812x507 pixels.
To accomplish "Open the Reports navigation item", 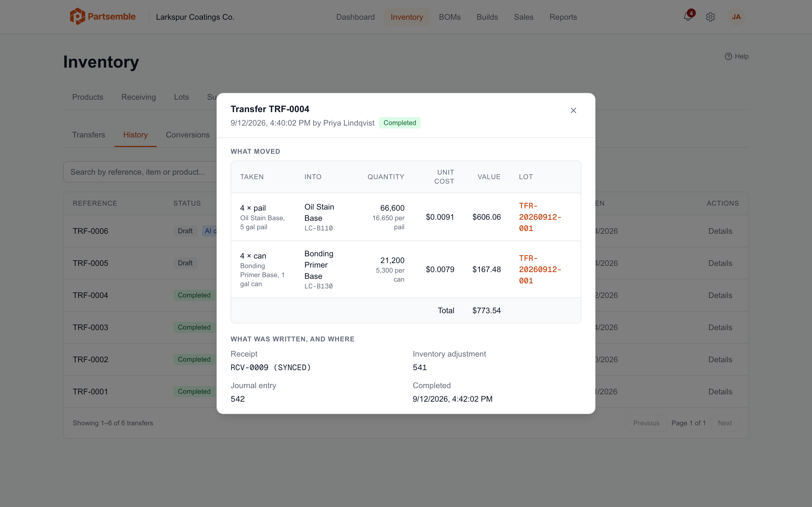I will click(x=563, y=17).
